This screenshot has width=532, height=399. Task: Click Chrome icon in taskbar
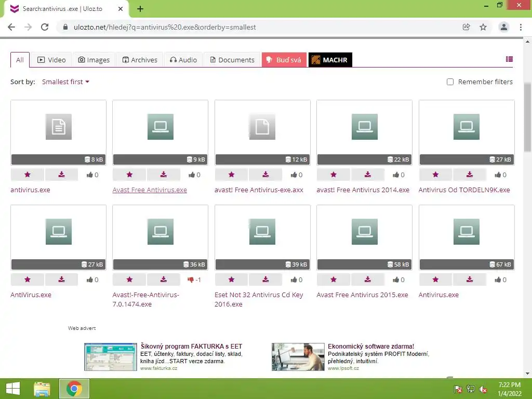pyautogui.click(x=74, y=389)
